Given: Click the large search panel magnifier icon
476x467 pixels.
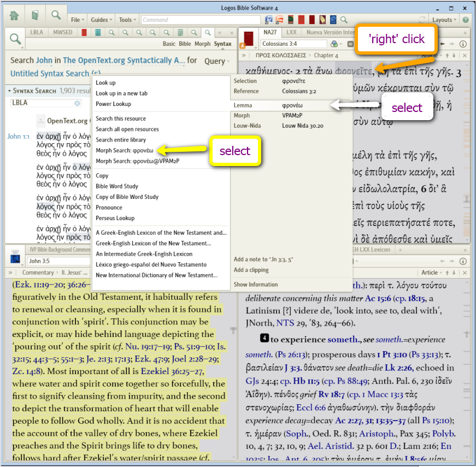Looking at the screenshot, I should (x=15, y=39).
